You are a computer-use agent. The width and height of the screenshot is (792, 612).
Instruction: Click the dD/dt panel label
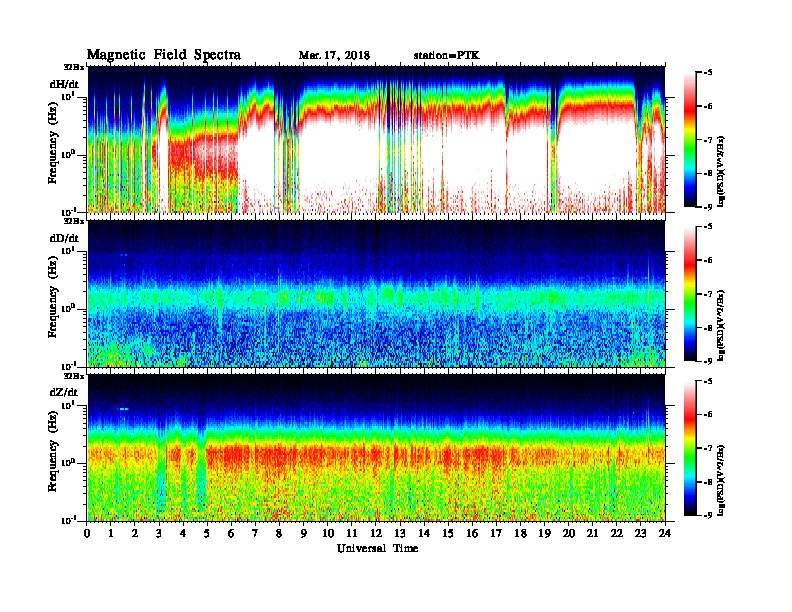[x=64, y=238]
